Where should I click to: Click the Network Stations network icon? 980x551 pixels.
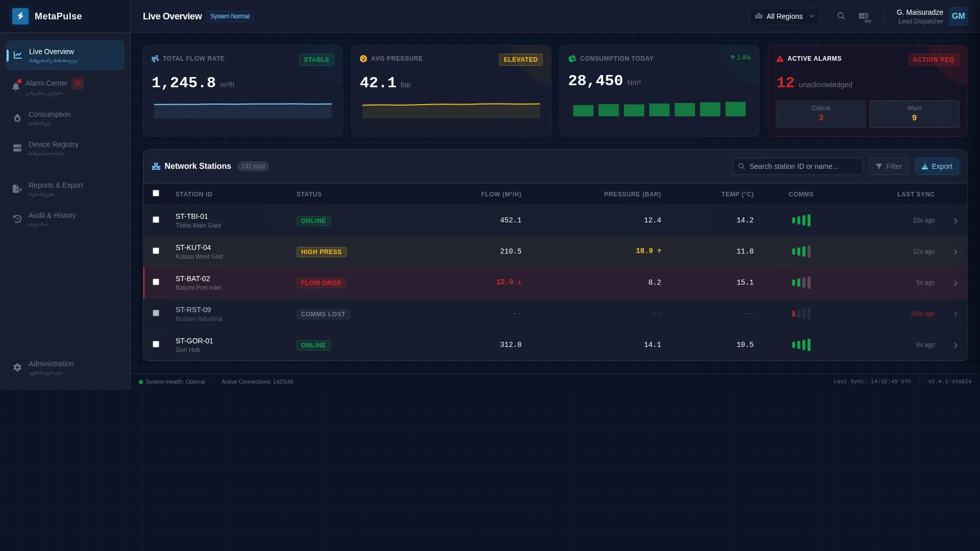(156, 166)
